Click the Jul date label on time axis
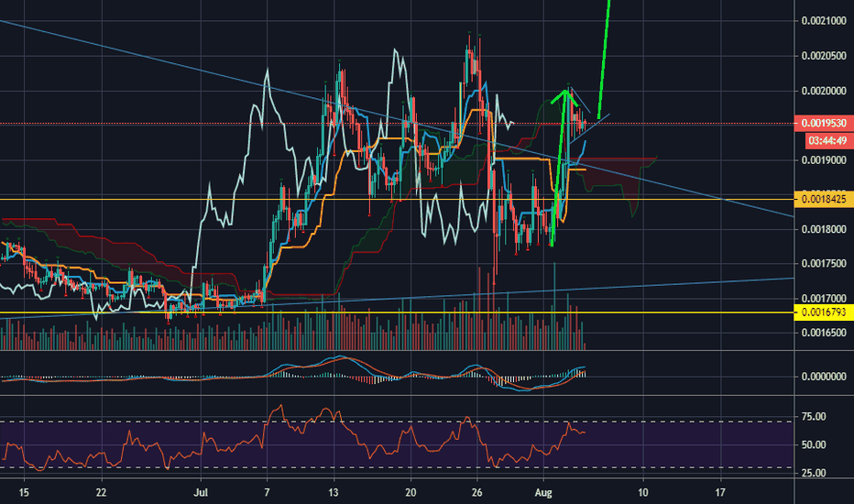This screenshot has width=854, height=504. [x=201, y=493]
